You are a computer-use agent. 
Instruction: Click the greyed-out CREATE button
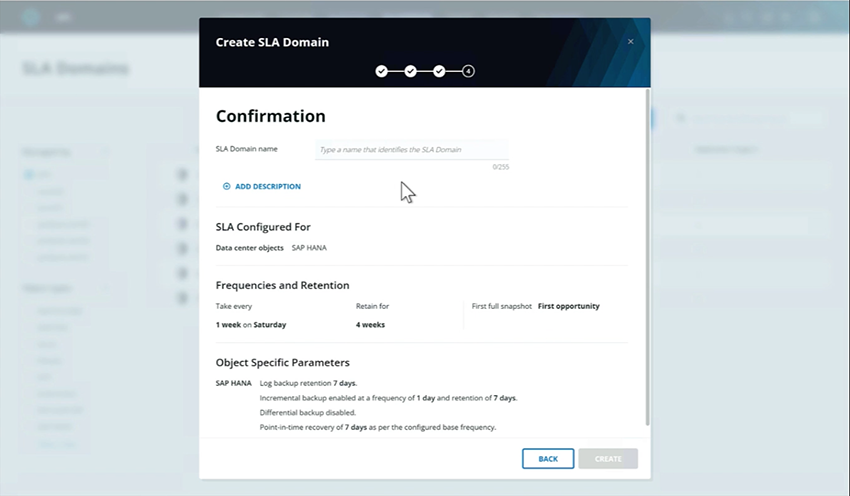pos(608,459)
